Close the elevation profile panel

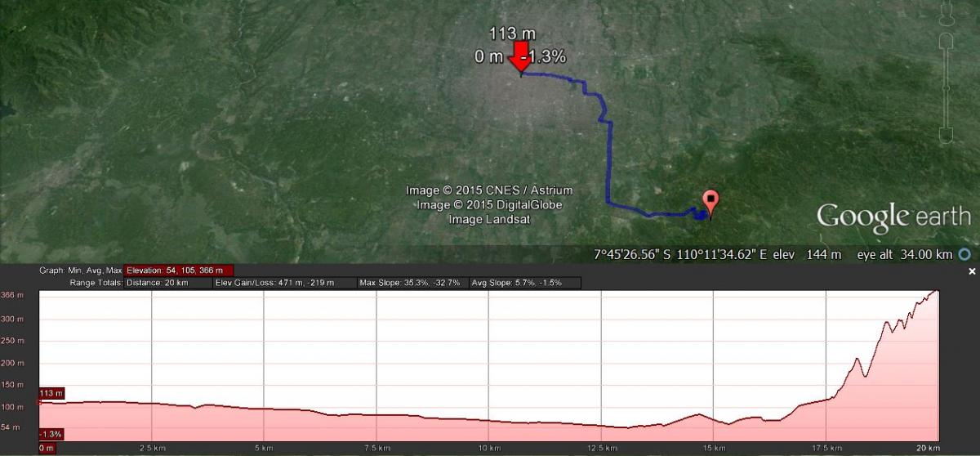(972, 271)
